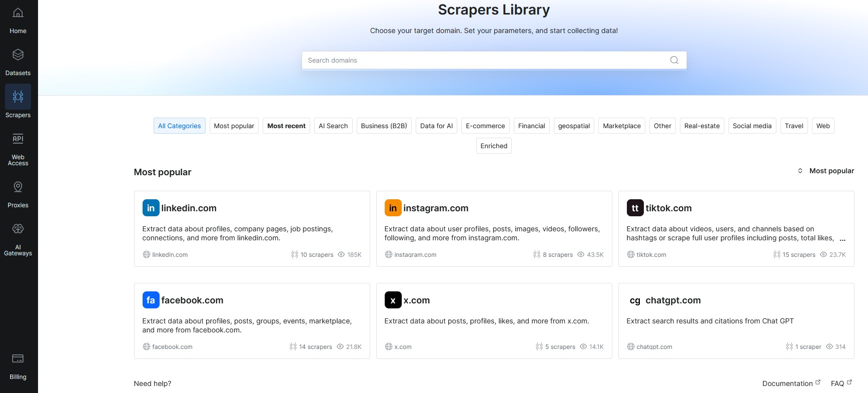Image resolution: width=868 pixels, height=393 pixels.
Task: Click the "5 scrapers" count text
Action: [x=560, y=346]
